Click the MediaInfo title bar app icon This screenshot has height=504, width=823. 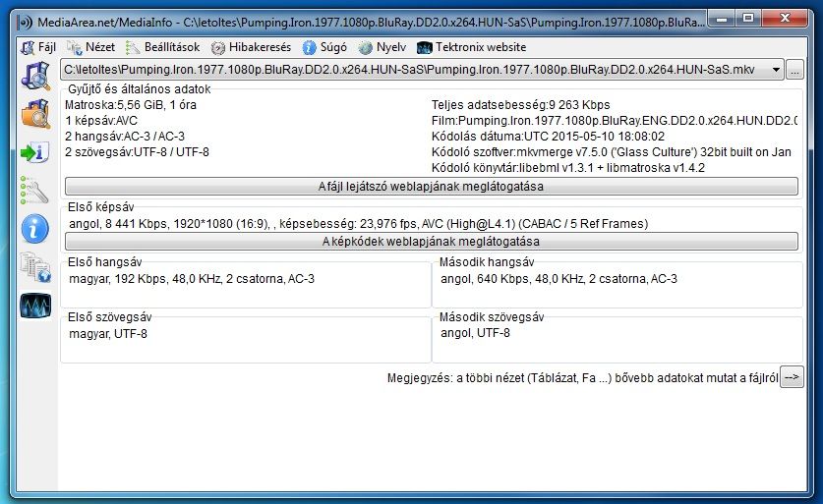tap(25, 23)
